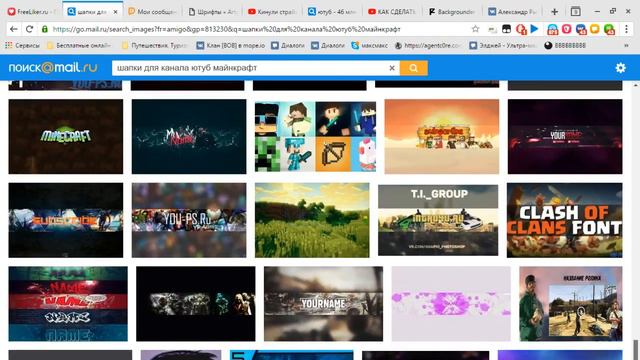This screenshot has width=640, height=360.
Task: Switch to the ютуб - 46 млн tab
Action: click(332, 12)
